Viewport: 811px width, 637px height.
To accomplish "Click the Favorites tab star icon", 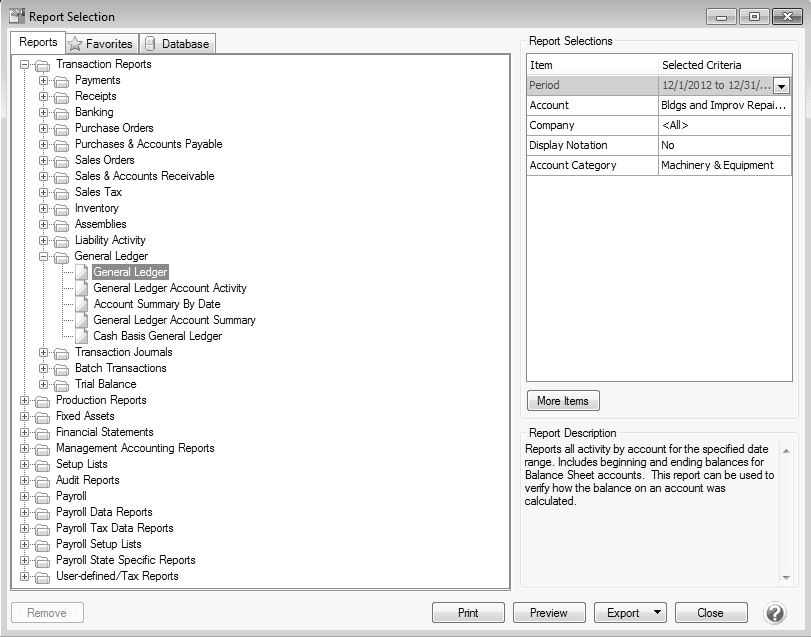I will point(74,44).
